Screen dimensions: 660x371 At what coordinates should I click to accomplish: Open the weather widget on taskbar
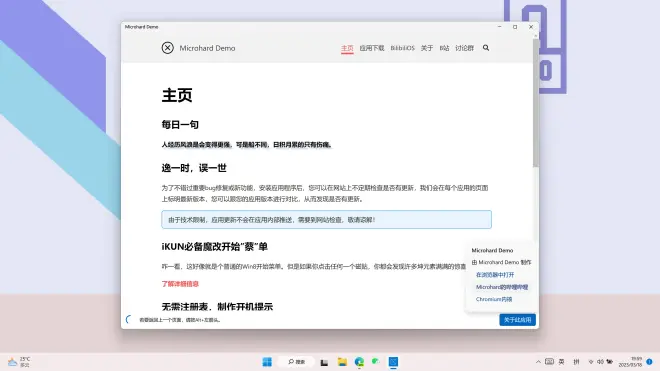(19, 362)
